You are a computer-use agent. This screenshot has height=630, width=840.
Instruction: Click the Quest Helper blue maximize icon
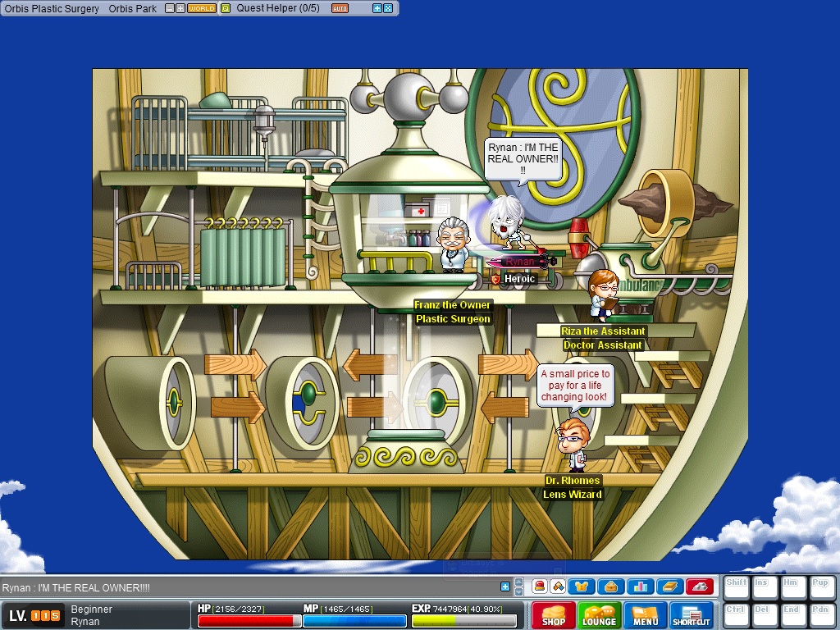[x=388, y=8]
